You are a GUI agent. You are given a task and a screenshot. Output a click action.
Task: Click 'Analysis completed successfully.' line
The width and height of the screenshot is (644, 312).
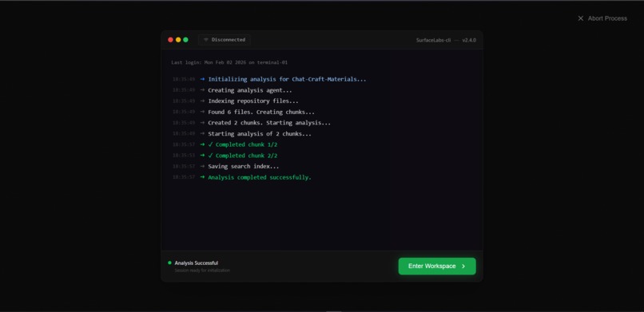click(x=260, y=177)
